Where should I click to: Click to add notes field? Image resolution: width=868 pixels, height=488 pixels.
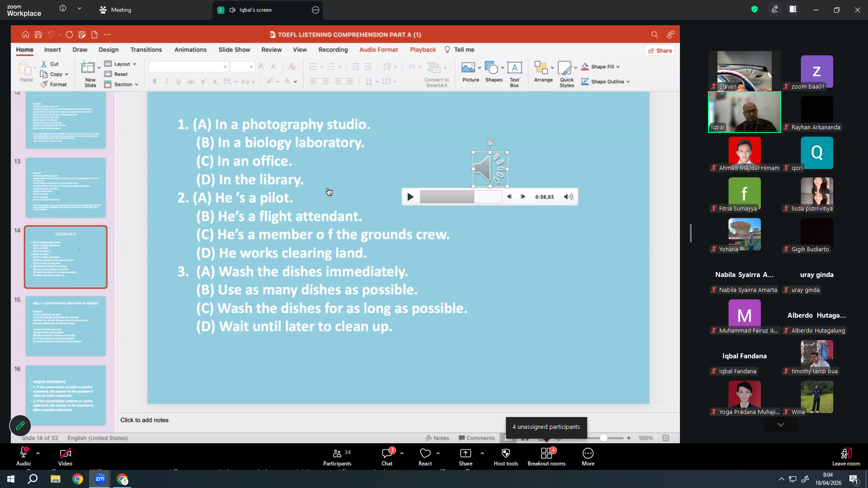pos(144,420)
